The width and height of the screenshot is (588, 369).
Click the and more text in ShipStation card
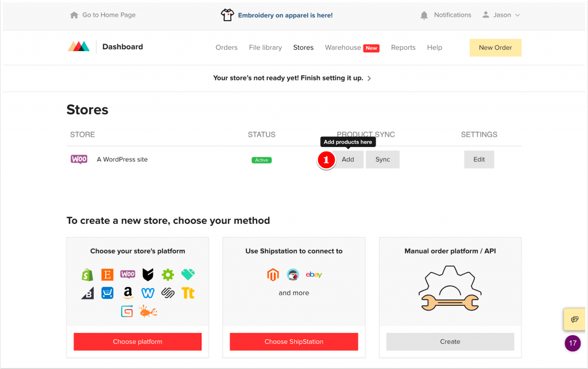[293, 293]
